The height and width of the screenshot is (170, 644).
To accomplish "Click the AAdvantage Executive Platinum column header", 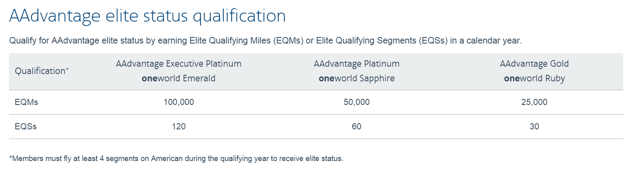I will tap(179, 64).
